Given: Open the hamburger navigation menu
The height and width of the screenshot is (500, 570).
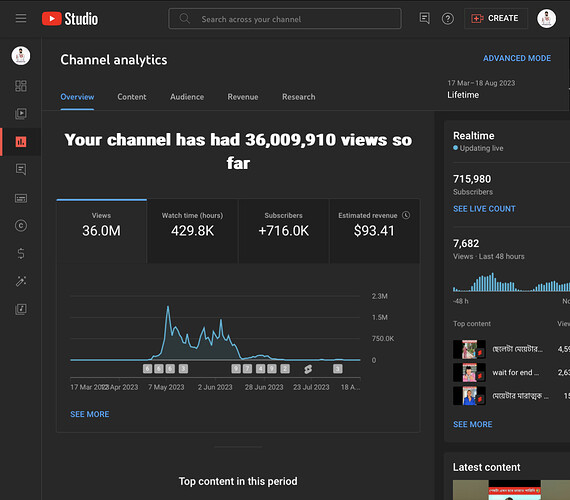Looking at the screenshot, I should pyautogui.click(x=21, y=18).
